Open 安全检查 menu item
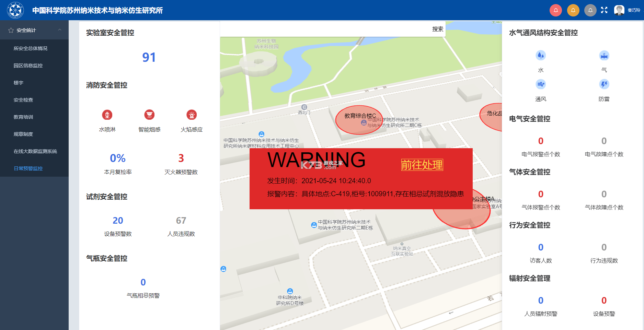The height and width of the screenshot is (330, 644). pyautogui.click(x=34, y=100)
